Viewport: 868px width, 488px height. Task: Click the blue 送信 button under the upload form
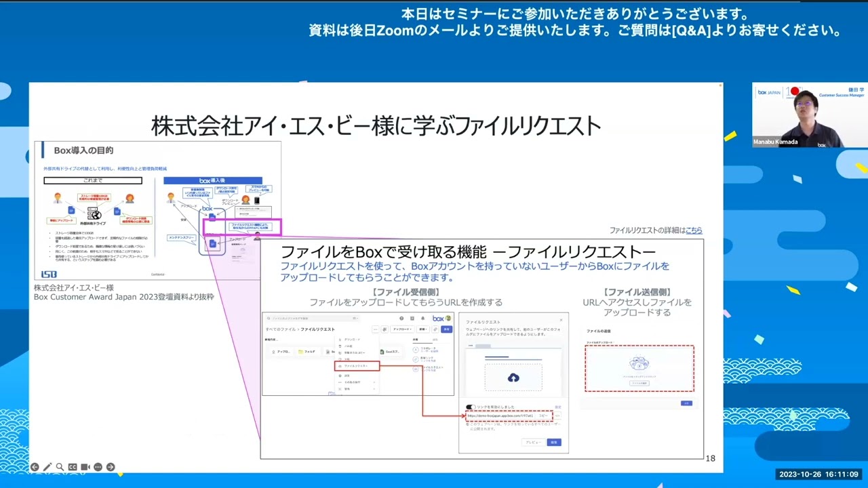point(686,403)
